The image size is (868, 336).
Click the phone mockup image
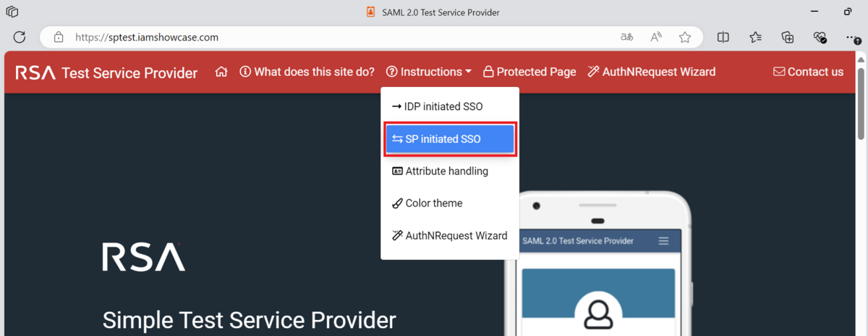(598, 264)
